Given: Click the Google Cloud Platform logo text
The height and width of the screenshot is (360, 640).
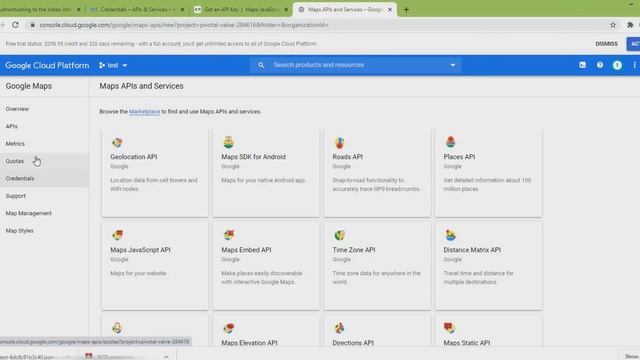Looking at the screenshot, I should pos(47,65).
